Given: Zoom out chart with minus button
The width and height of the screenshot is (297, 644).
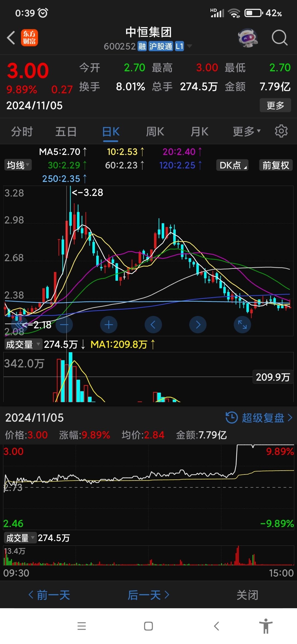Looking at the screenshot, I should tap(64, 325).
